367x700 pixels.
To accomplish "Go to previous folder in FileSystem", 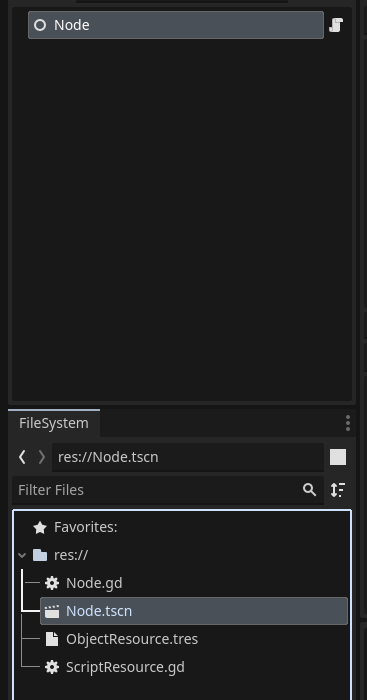I will pyautogui.click(x=22, y=457).
